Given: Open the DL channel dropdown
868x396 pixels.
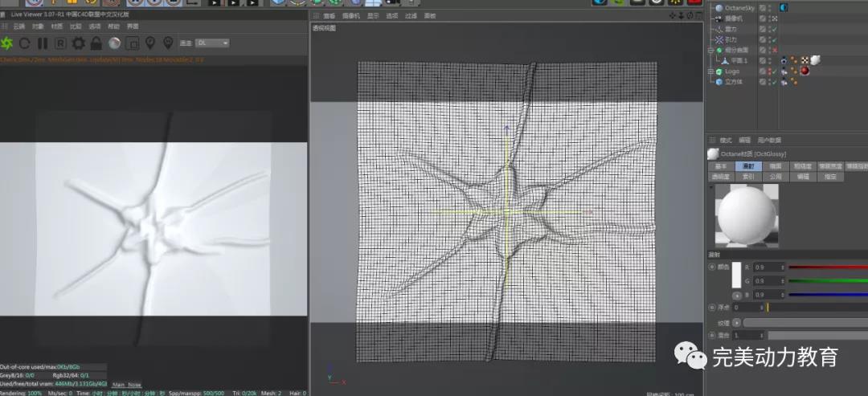Looking at the screenshot, I should [x=213, y=43].
